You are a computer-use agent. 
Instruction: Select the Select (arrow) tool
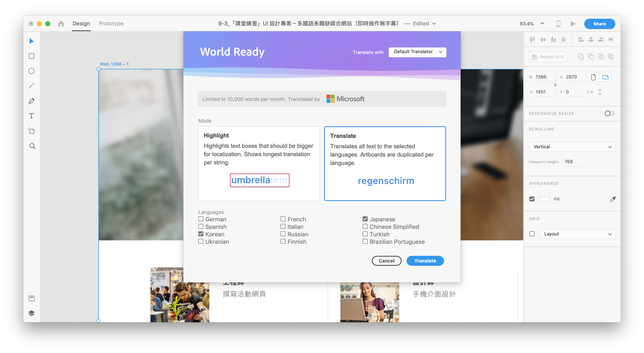(x=32, y=41)
